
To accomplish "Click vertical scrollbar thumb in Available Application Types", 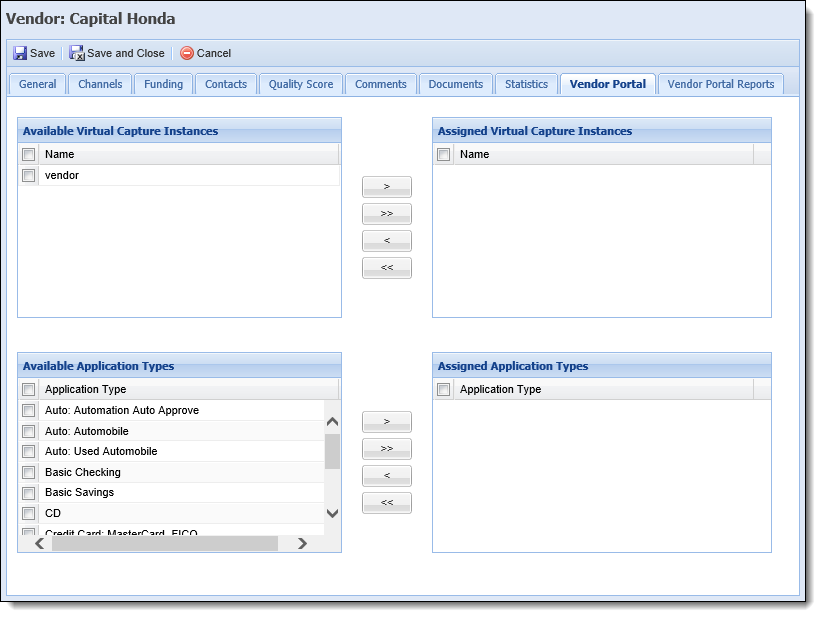I will (332, 451).
